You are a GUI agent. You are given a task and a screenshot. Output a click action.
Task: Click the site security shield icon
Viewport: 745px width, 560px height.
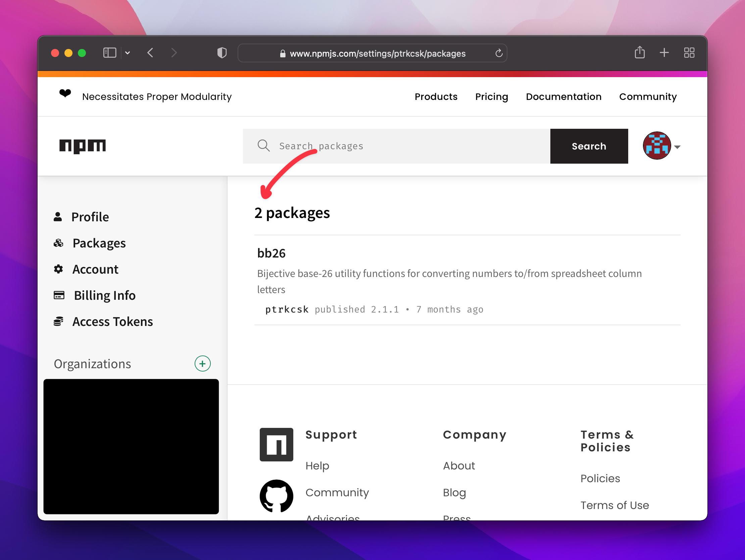[221, 54]
